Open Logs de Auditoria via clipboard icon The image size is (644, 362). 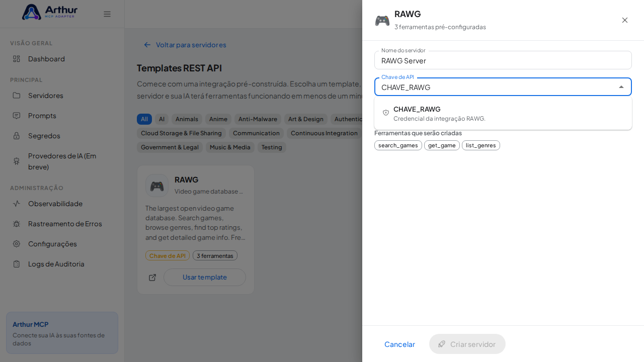pyautogui.click(x=17, y=264)
